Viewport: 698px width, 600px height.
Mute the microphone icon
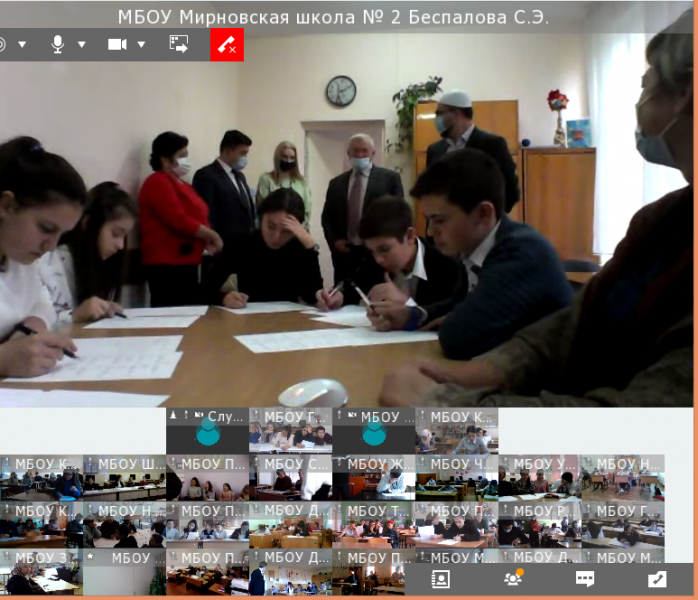(x=58, y=44)
